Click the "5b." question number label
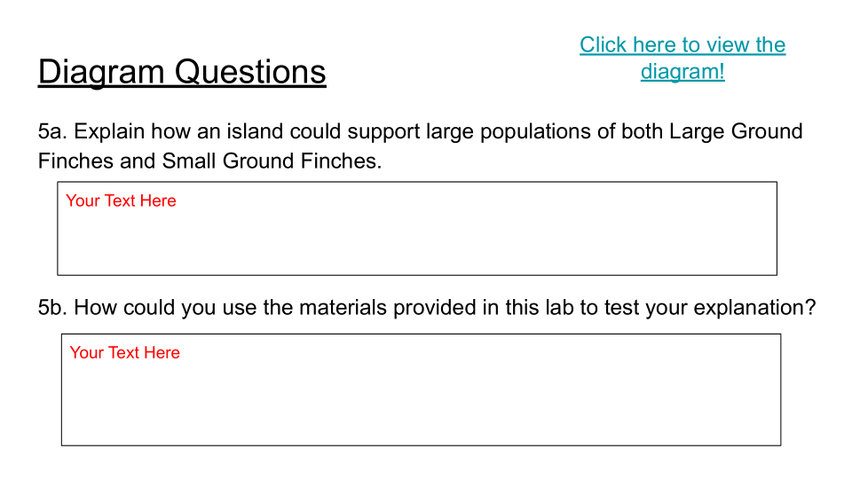 52,308
